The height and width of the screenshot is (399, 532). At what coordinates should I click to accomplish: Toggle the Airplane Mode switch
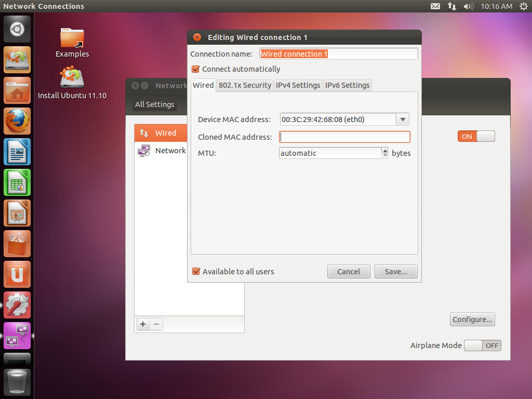(x=483, y=345)
